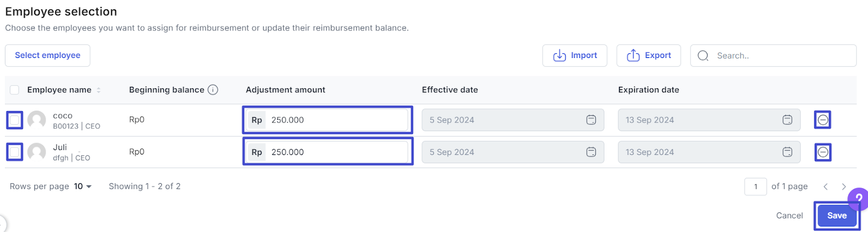Click the purple help question-mark bubble
This screenshot has height=232, width=868.
point(859,197)
